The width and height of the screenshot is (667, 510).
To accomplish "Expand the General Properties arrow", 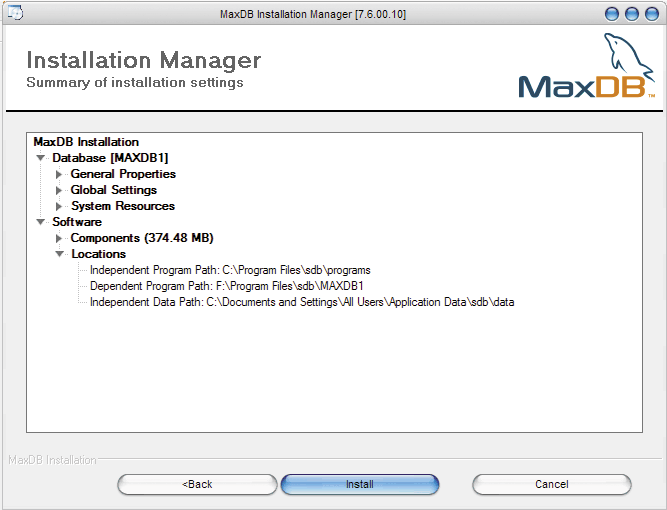I will (x=59, y=174).
